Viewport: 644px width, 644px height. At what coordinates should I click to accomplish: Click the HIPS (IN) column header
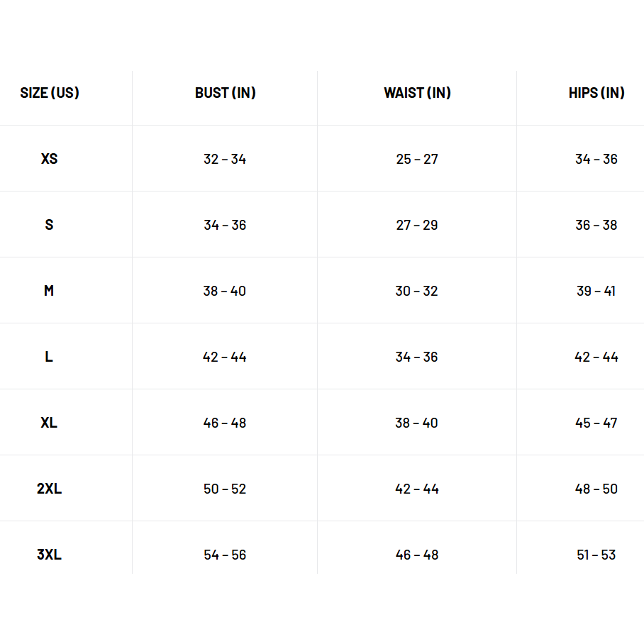pos(596,93)
